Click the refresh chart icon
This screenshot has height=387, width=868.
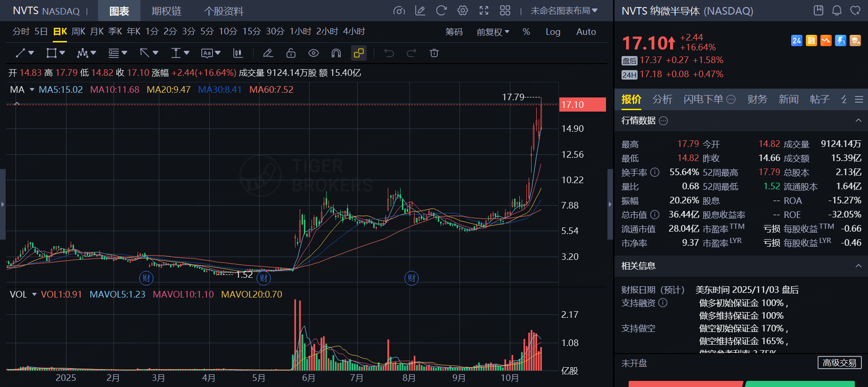(x=441, y=10)
